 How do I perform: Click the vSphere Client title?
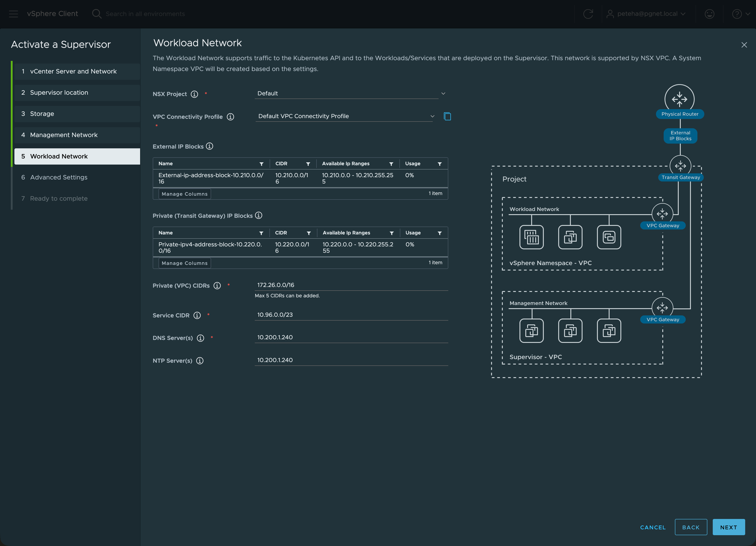click(52, 14)
